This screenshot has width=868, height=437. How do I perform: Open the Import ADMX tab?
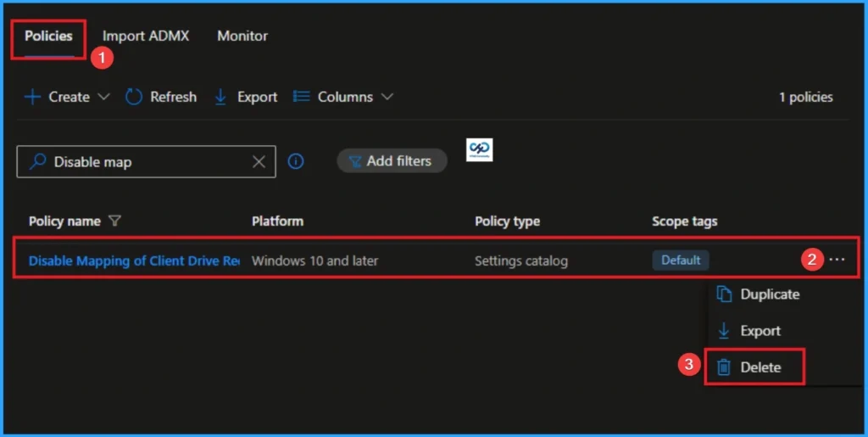pyautogui.click(x=146, y=36)
